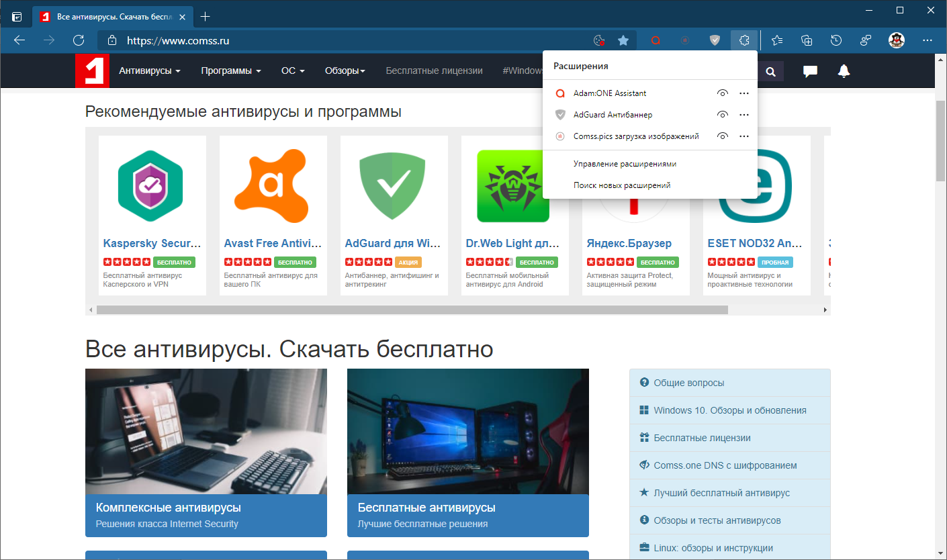Open a new browser tab
The image size is (947, 560).
(x=206, y=16)
